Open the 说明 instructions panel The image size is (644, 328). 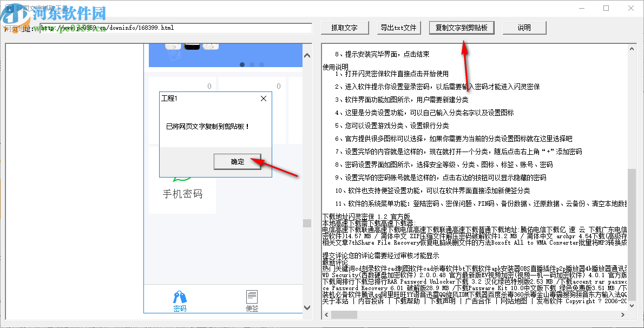click(x=524, y=28)
